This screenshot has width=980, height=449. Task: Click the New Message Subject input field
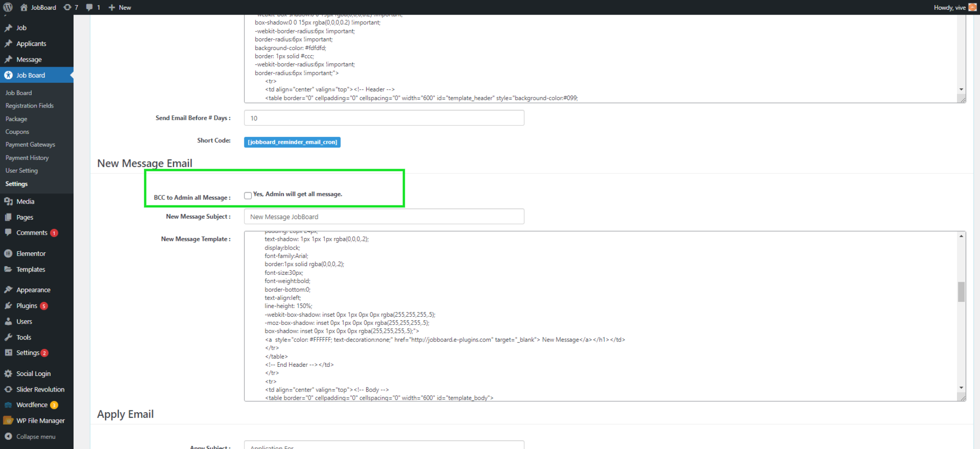coord(384,216)
